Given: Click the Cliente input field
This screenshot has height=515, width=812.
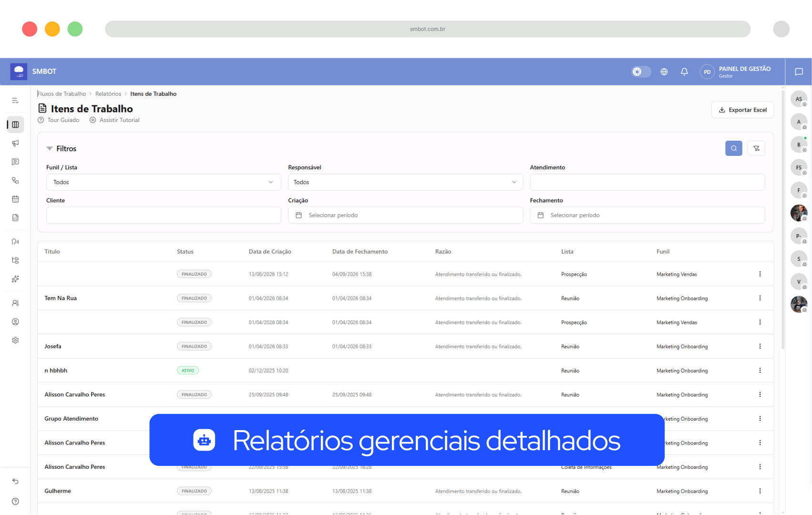Looking at the screenshot, I should tap(164, 215).
